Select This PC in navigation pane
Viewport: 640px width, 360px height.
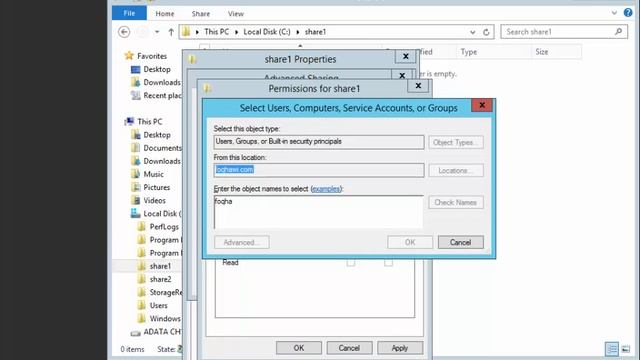coord(149,122)
